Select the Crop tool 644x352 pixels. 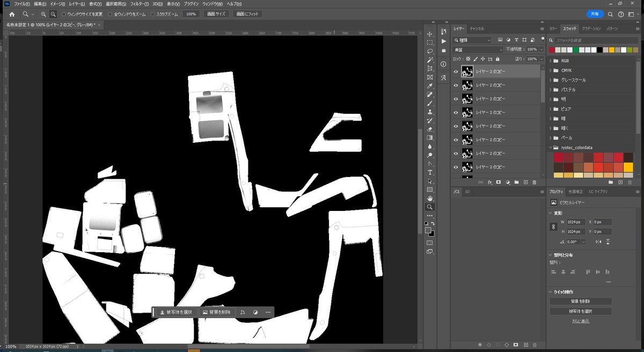pyautogui.click(x=430, y=68)
